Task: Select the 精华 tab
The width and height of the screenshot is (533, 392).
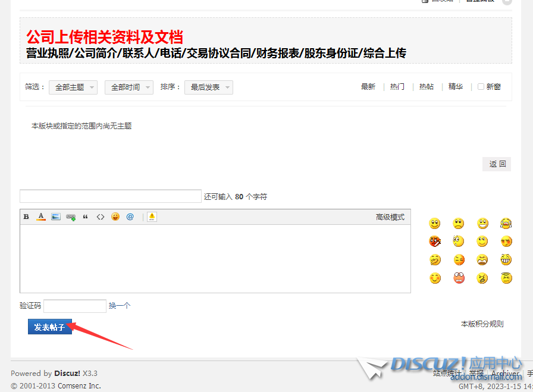Action: pos(456,87)
